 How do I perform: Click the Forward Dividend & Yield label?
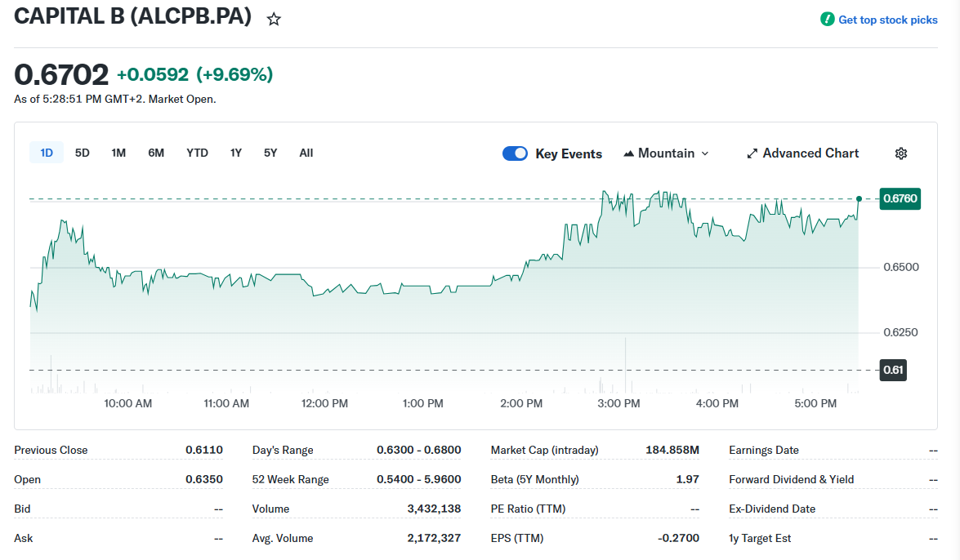791,479
